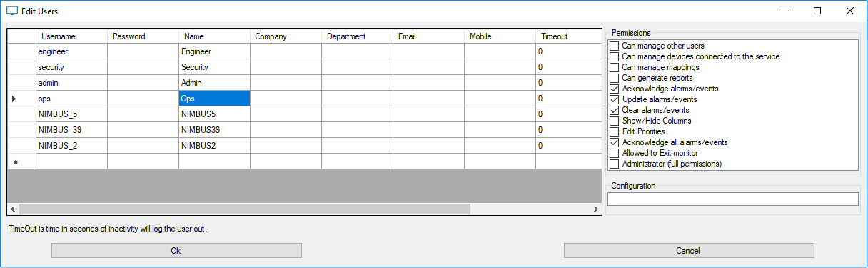
Task: Click new-row Username cell marked with asterisk
Action: point(71,162)
